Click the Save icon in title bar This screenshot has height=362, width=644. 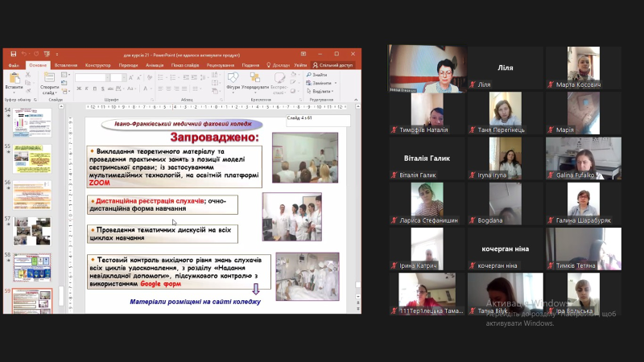tap(15, 53)
